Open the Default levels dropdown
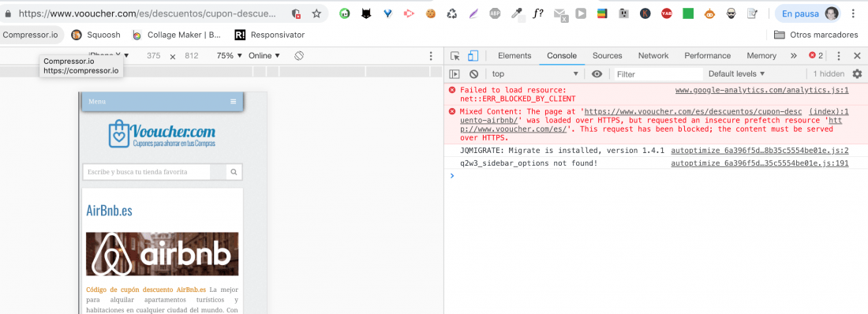 [736, 73]
